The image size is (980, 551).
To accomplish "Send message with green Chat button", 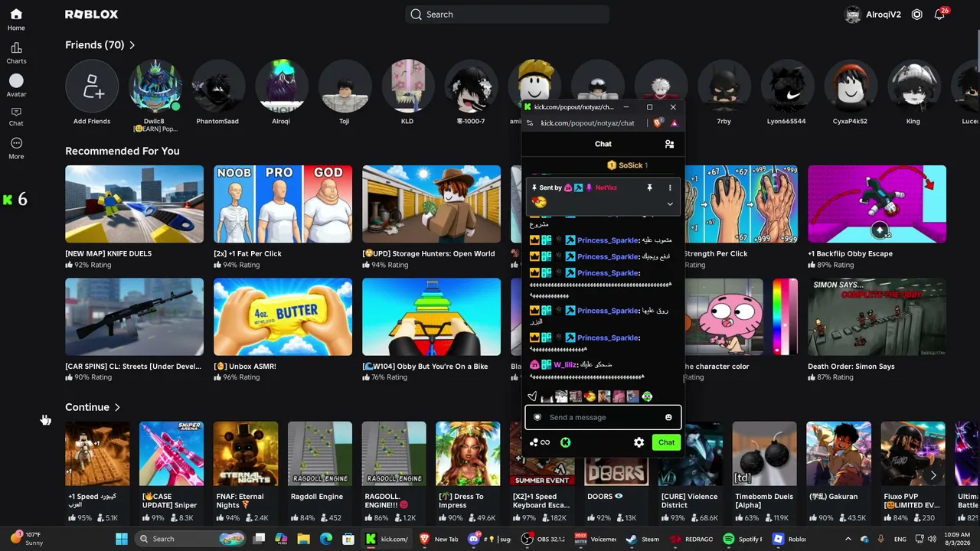I will point(666,442).
